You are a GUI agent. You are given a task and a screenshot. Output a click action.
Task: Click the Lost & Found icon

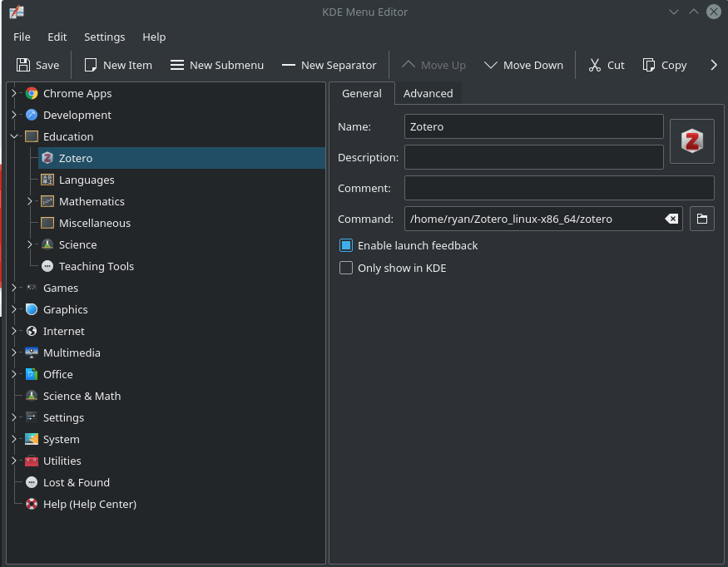click(x=32, y=482)
